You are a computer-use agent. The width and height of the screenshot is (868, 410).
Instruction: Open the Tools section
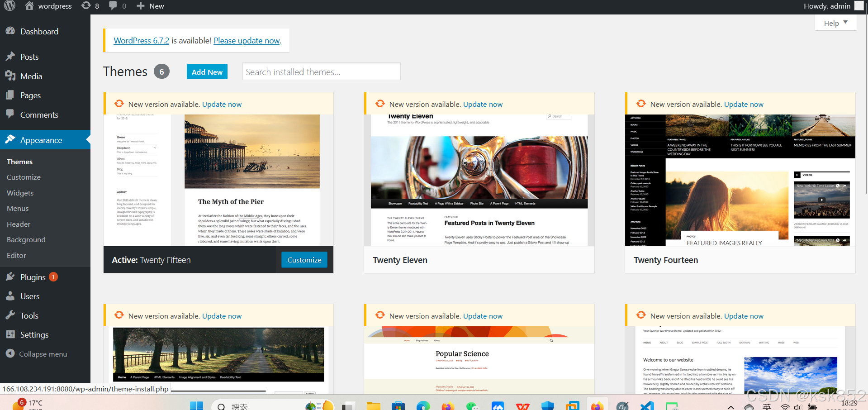[x=45, y=316]
